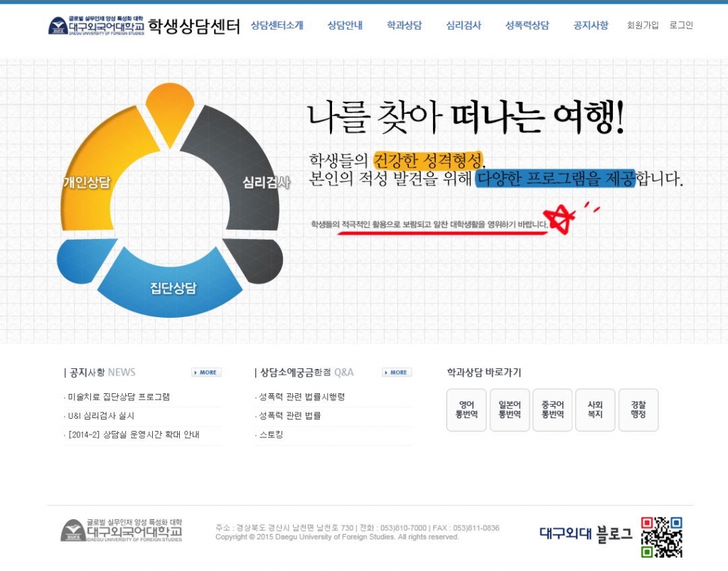Click the QR code image in footer
The image size is (728, 571).
click(x=662, y=537)
